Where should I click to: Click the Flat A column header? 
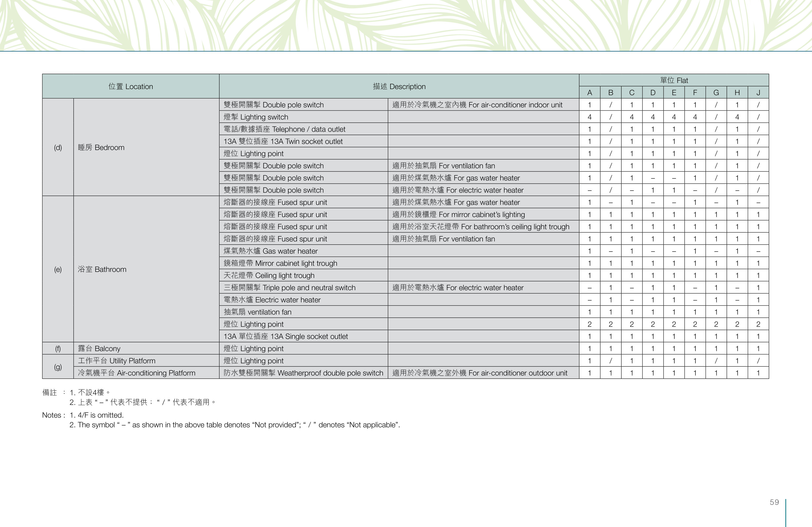[589, 92]
